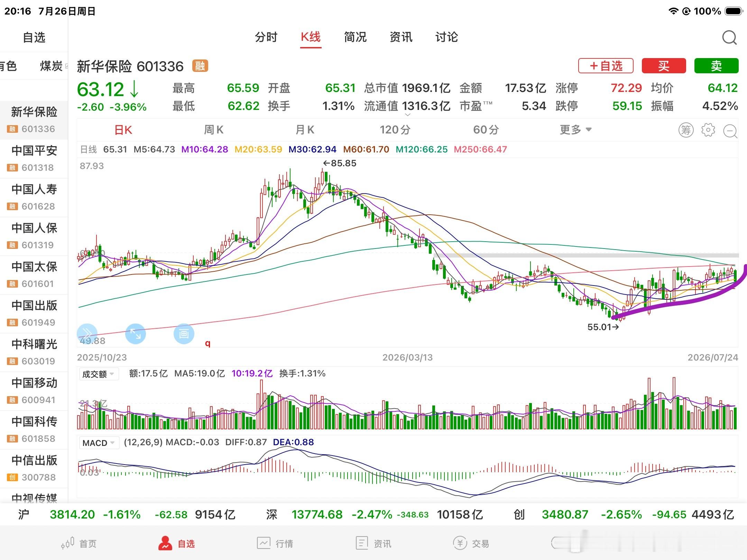Image resolution: width=747 pixels, height=560 pixels.
Task: Switch to the 讨论 tab
Action: [x=446, y=37]
